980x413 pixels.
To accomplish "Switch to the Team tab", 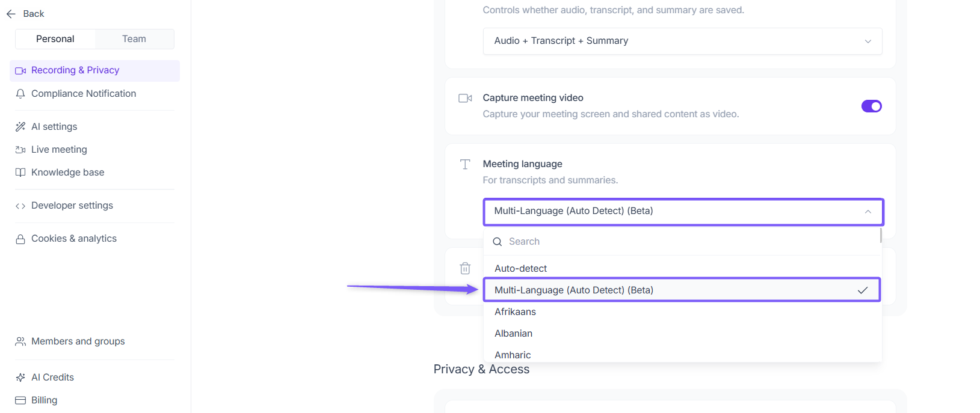I will [134, 39].
